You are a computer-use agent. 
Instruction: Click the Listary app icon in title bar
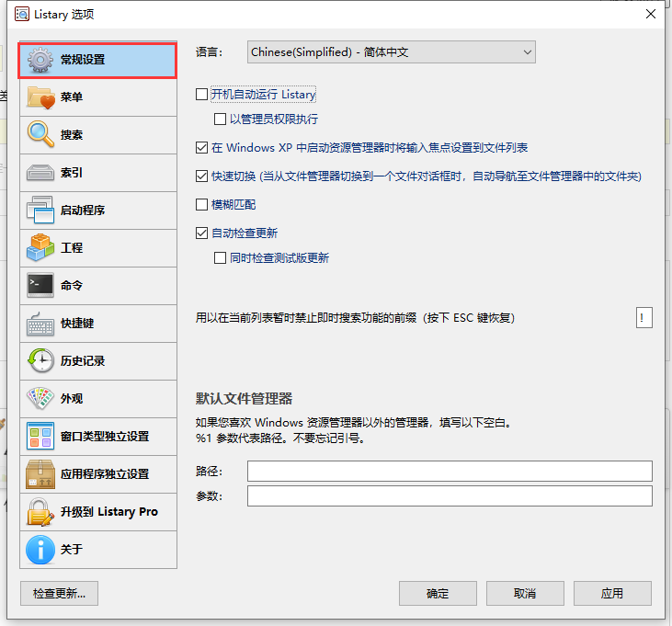(x=22, y=14)
